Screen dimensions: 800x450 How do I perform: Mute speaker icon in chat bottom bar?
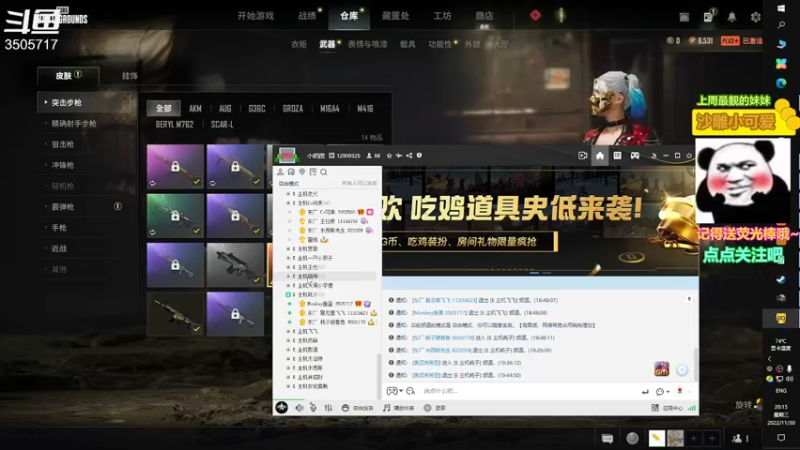pos(299,408)
